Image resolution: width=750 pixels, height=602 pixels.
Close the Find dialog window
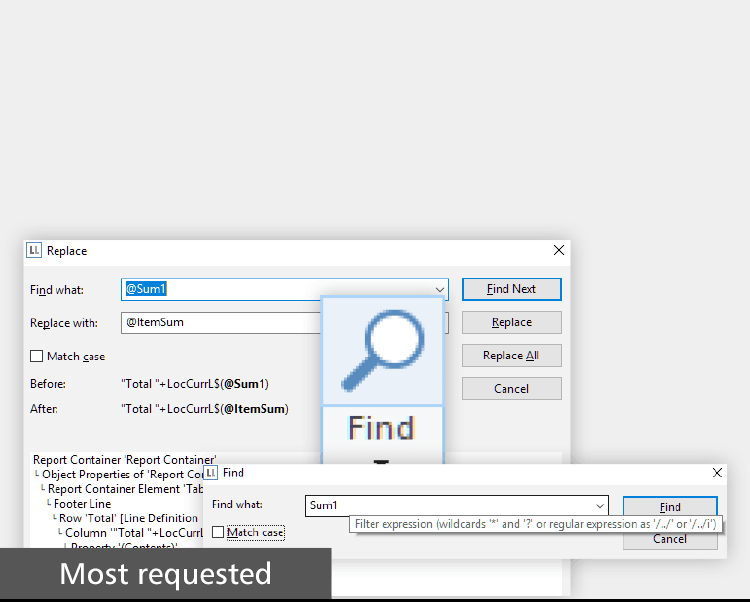point(717,472)
